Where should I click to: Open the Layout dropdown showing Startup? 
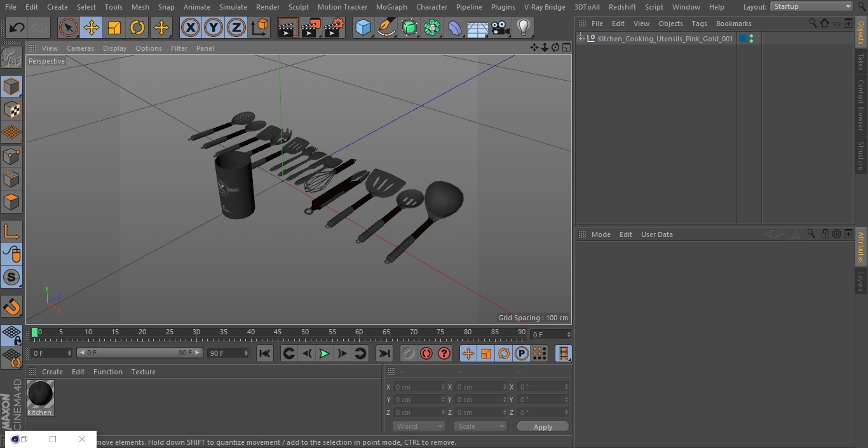tap(811, 6)
